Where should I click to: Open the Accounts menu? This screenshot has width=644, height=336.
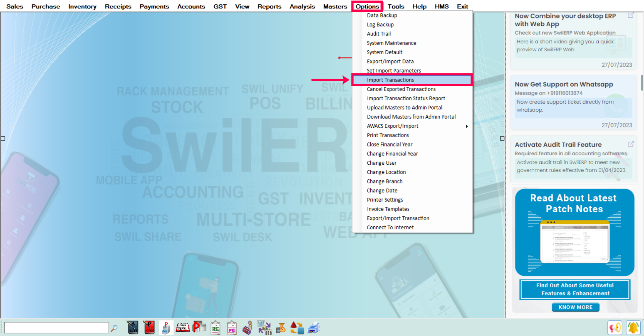[191, 6]
